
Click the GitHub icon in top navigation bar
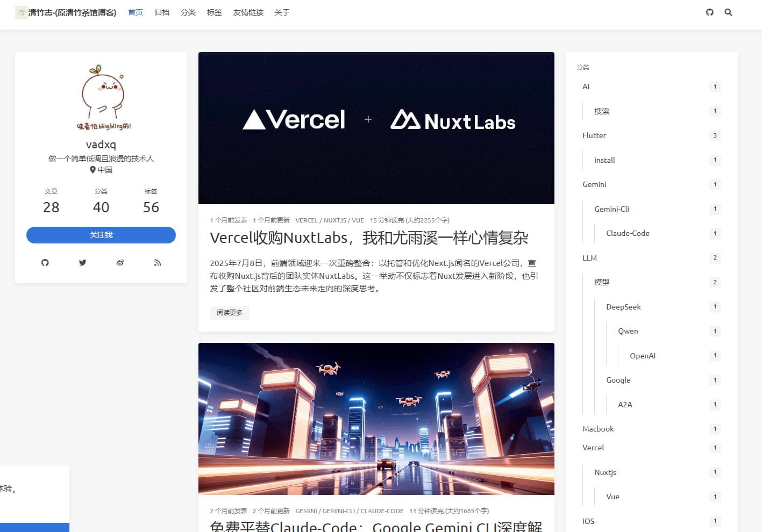point(709,12)
